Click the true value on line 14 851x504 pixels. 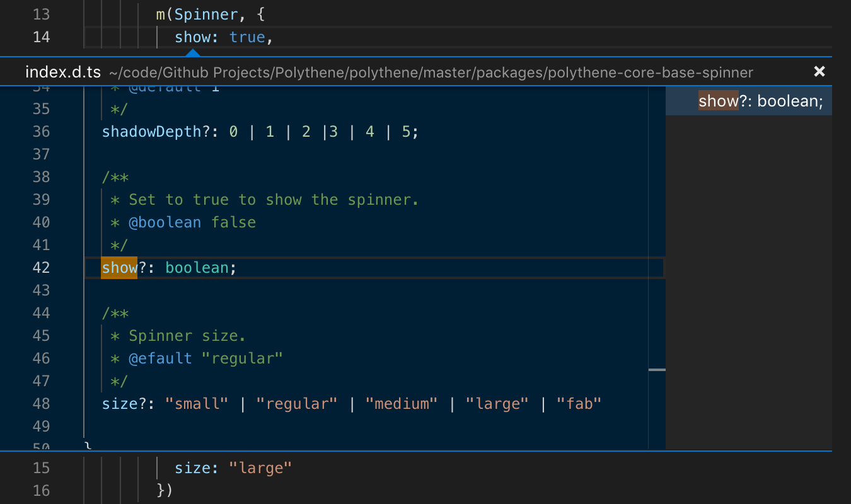(x=247, y=37)
